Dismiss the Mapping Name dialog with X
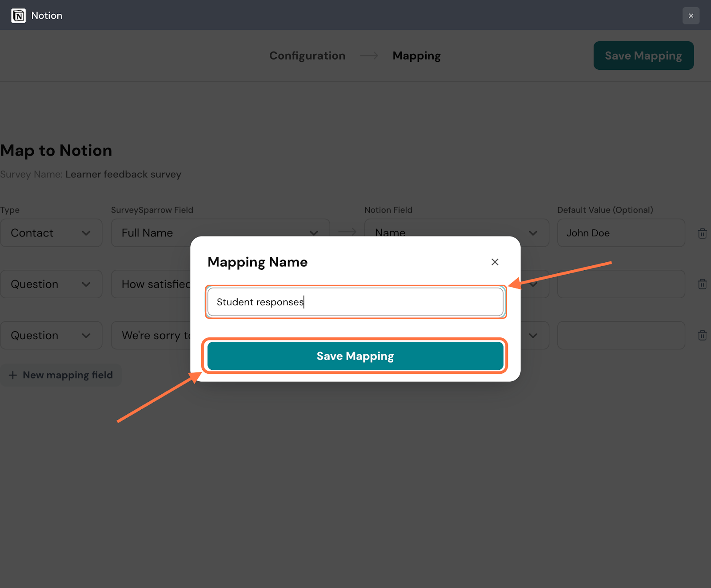 tap(495, 262)
